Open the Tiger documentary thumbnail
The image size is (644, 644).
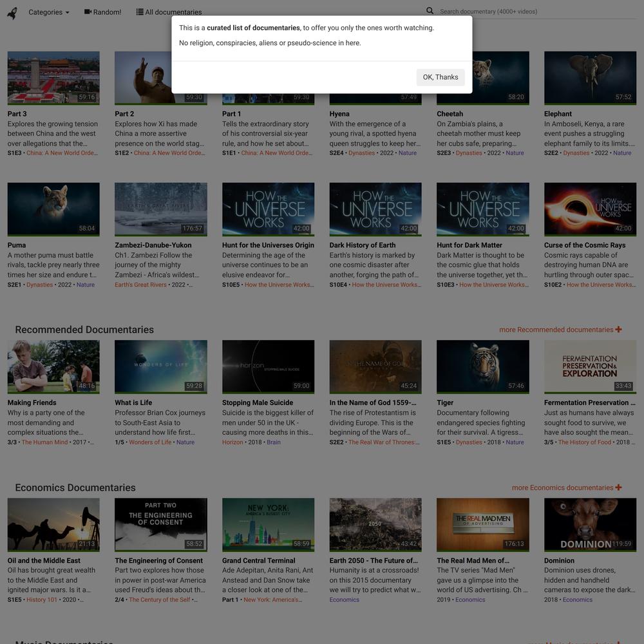(482, 366)
